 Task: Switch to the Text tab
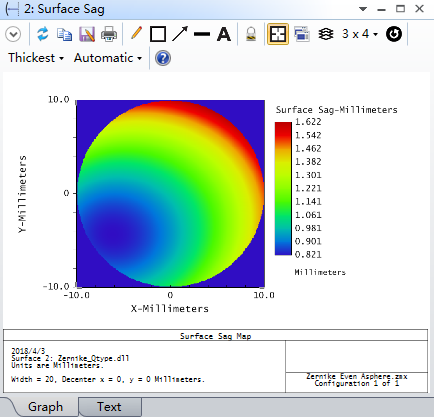[x=109, y=407]
